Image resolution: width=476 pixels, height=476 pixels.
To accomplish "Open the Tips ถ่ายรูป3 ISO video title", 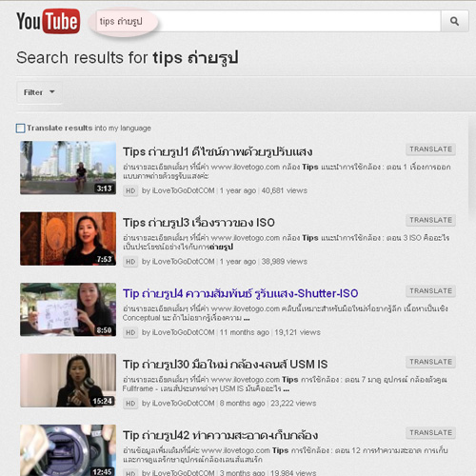I will 199,223.
